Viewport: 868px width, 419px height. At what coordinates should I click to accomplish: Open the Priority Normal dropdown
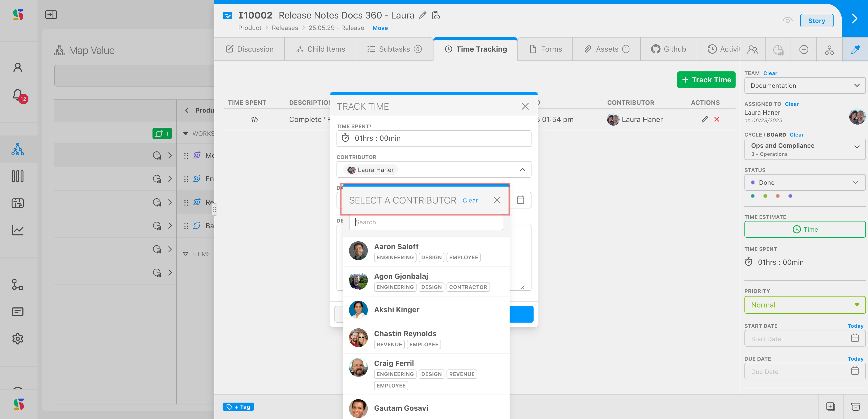(x=804, y=305)
